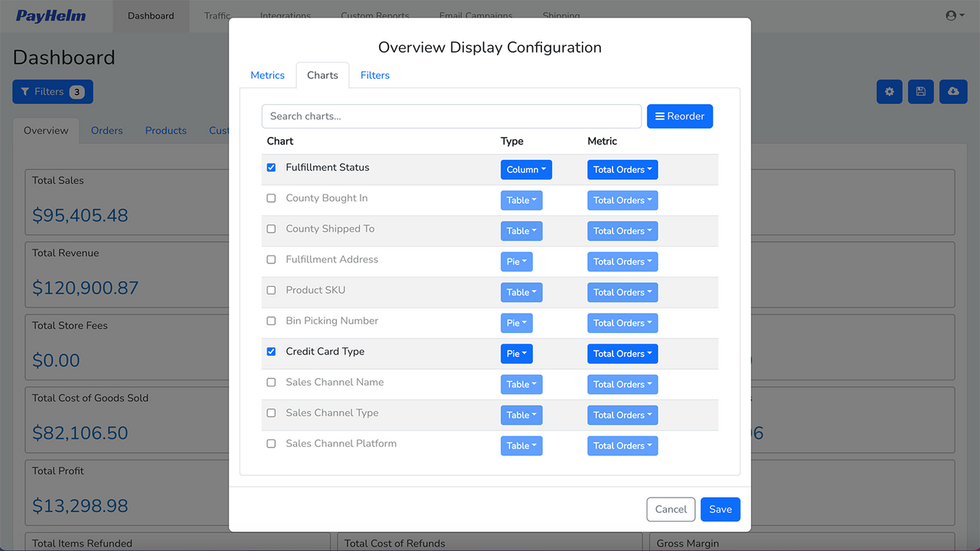980x551 pixels.
Task: Uncheck the Fulfillment Status chart
Action: coord(271,167)
